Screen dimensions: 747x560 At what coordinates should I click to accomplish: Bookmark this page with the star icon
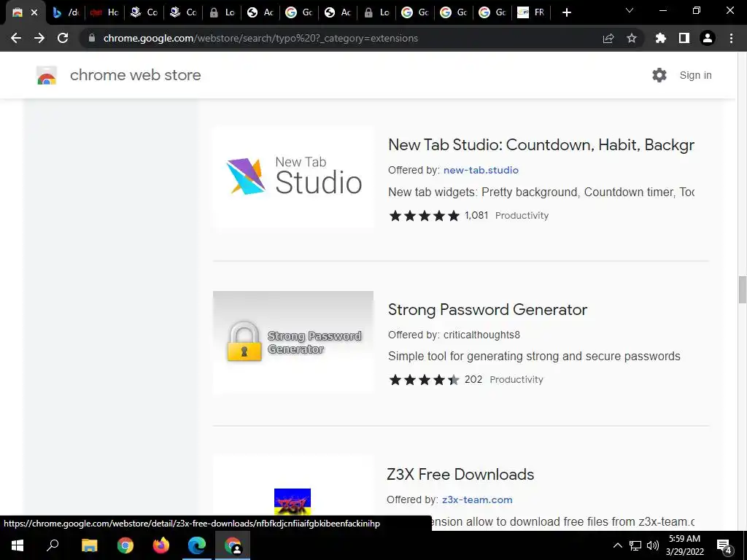631,38
